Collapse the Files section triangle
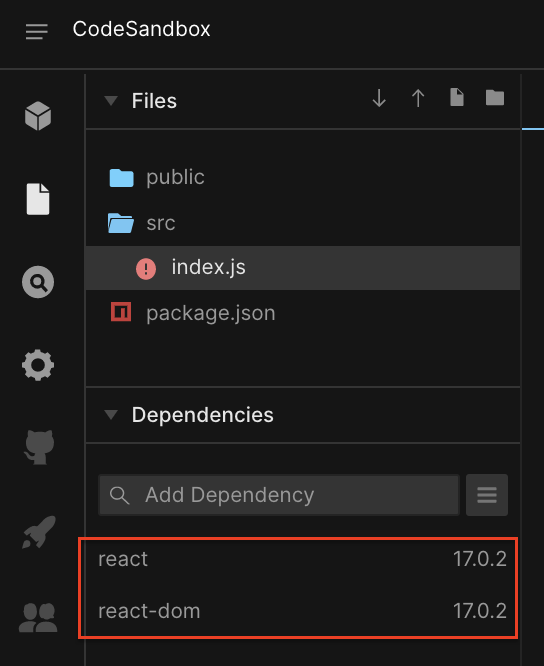Screen dimensions: 544x666 [111, 100]
